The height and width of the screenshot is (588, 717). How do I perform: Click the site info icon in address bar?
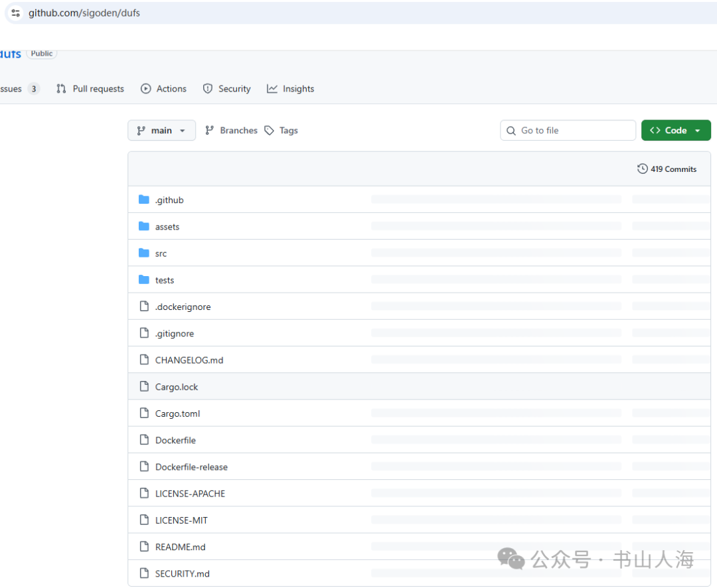pos(15,13)
